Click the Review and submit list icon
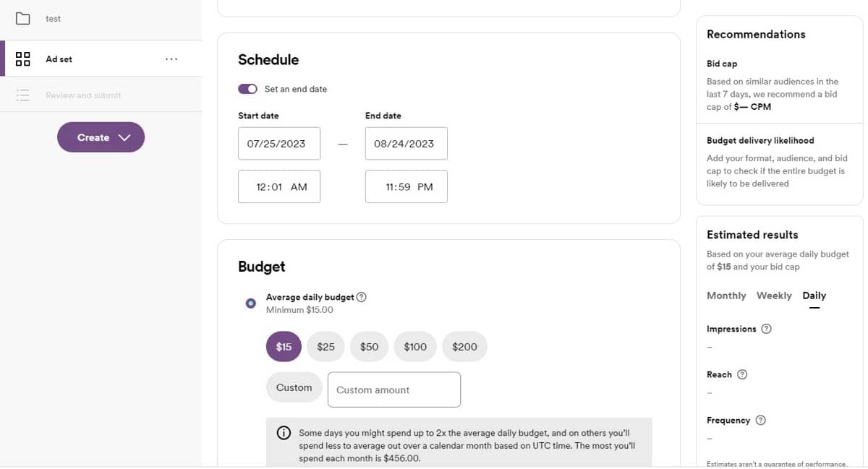Image resolution: width=868 pixels, height=469 pixels. pyautogui.click(x=23, y=95)
